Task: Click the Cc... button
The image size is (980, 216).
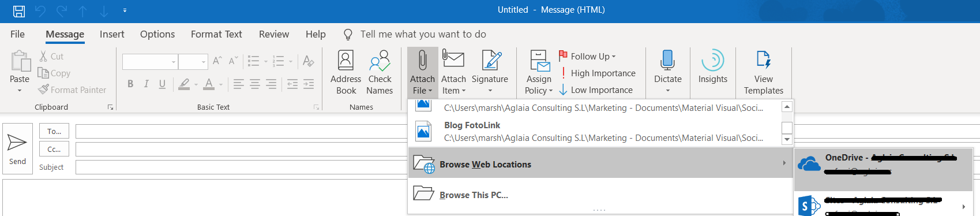Action: coord(54,149)
